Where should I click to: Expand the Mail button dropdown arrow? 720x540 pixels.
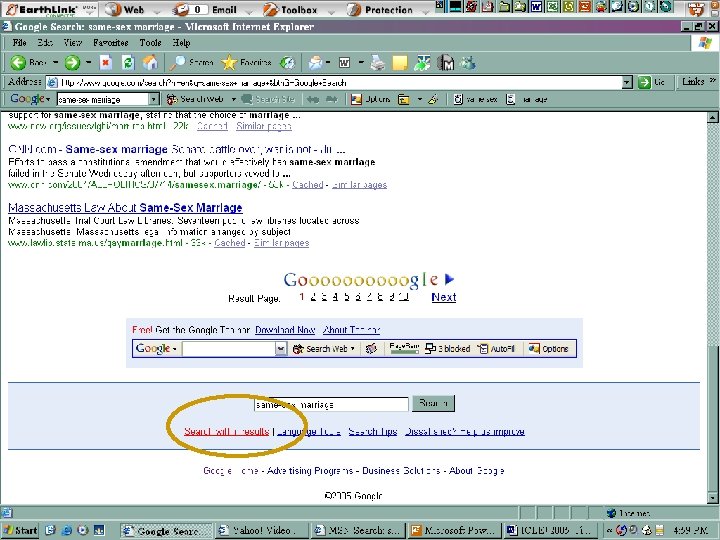[328, 62]
